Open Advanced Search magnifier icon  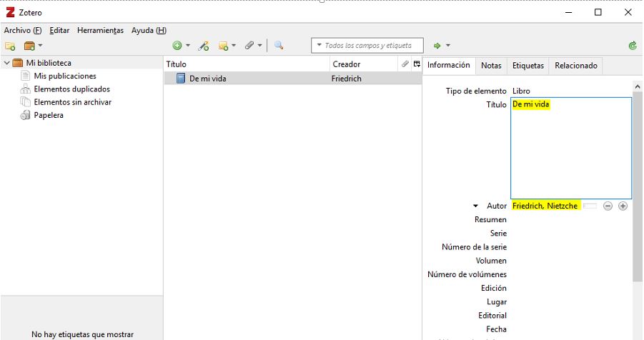[279, 46]
